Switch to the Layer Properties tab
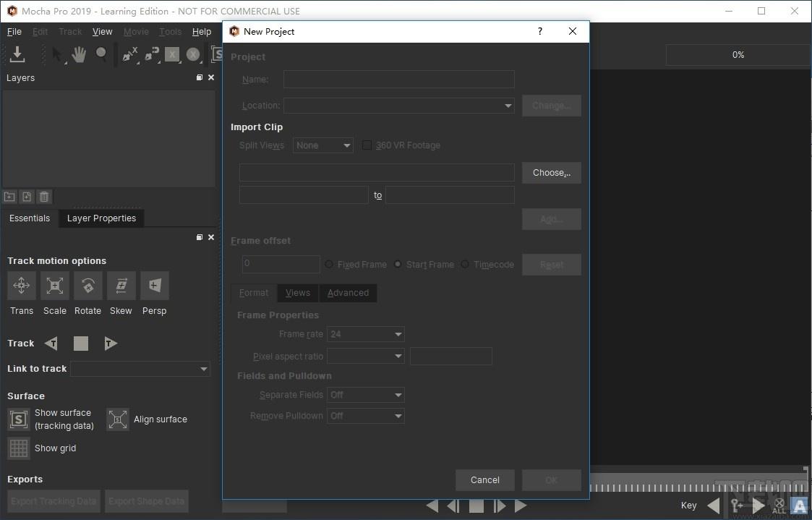The width and height of the screenshot is (812, 520). [101, 218]
